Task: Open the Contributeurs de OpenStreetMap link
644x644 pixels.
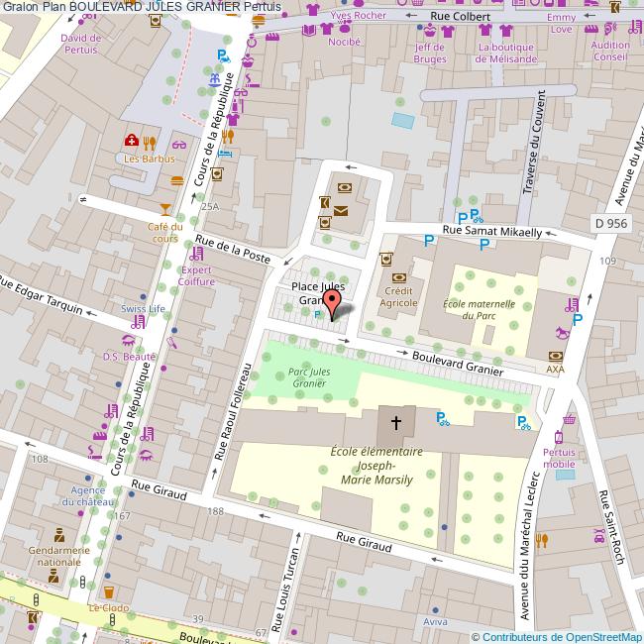Action: 560,636
